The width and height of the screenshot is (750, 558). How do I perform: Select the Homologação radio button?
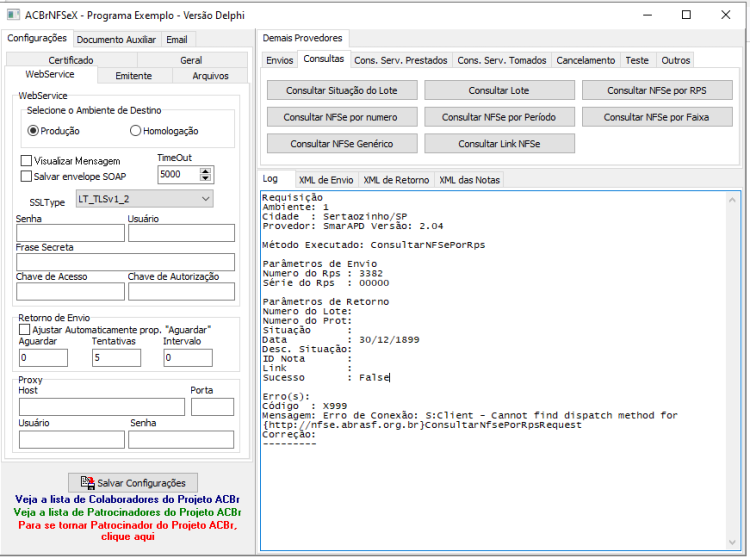135,131
